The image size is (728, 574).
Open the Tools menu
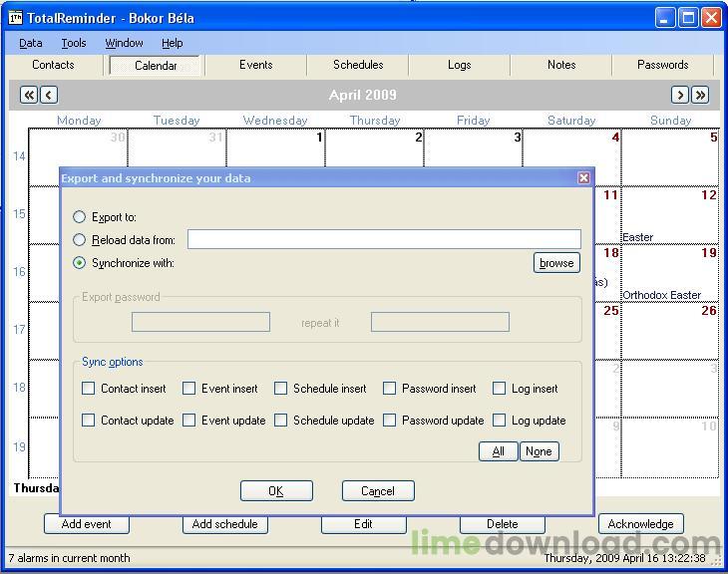coord(74,43)
